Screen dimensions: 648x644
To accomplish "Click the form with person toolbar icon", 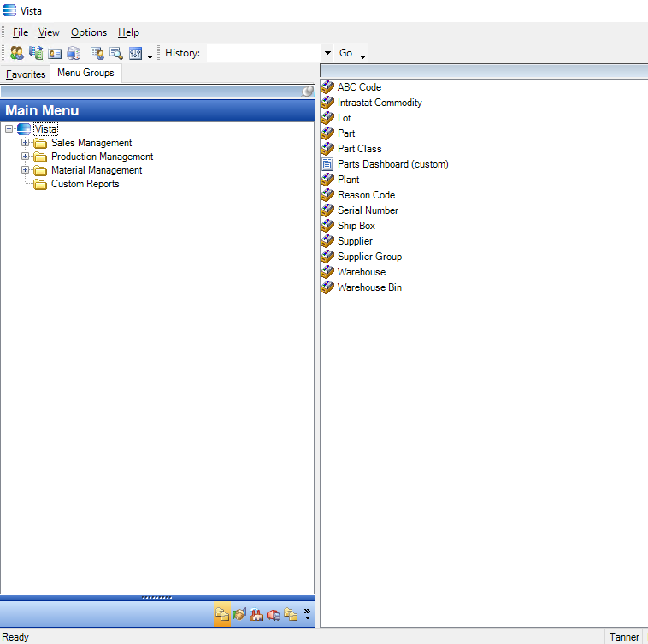I will point(97,53).
